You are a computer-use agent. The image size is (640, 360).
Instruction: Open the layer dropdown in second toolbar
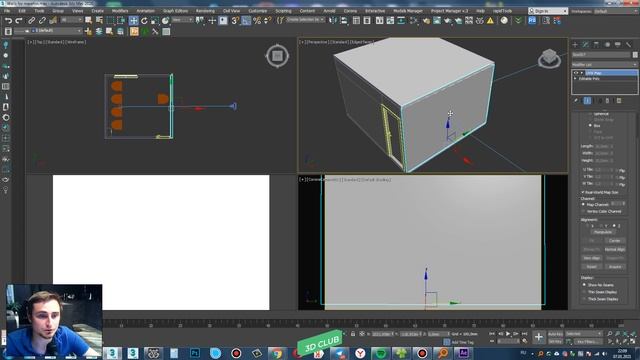click(x=48, y=31)
